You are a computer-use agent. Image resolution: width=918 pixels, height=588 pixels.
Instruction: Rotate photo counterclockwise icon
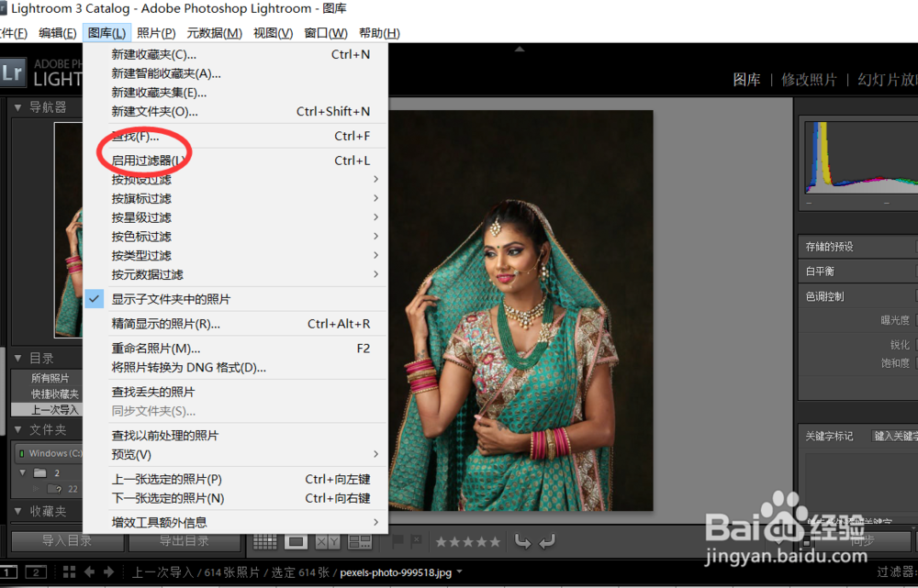(x=522, y=541)
